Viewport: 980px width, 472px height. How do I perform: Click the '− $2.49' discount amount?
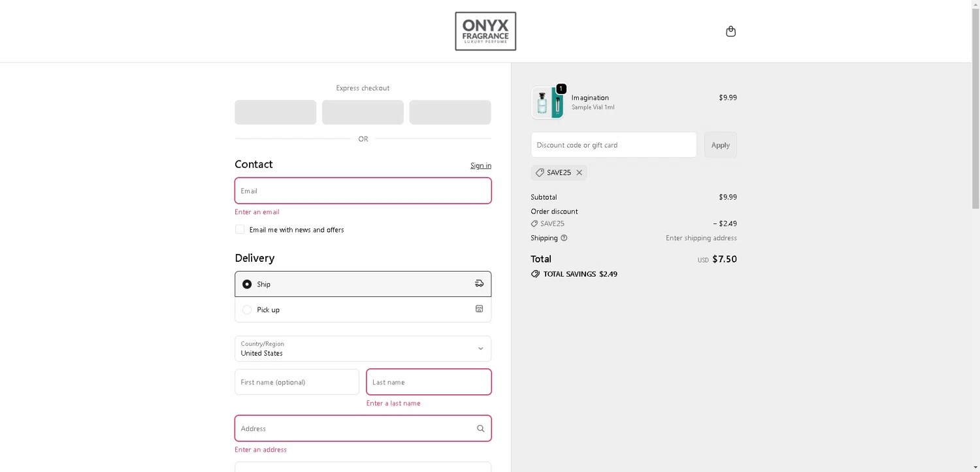(x=725, y=223)
